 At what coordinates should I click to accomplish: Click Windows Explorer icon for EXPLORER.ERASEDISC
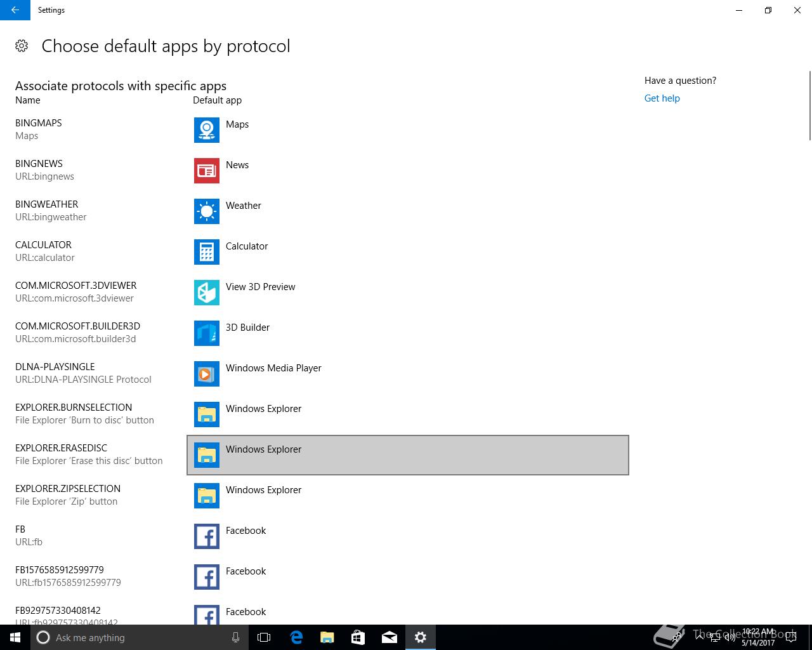click(x=207, y=455)
